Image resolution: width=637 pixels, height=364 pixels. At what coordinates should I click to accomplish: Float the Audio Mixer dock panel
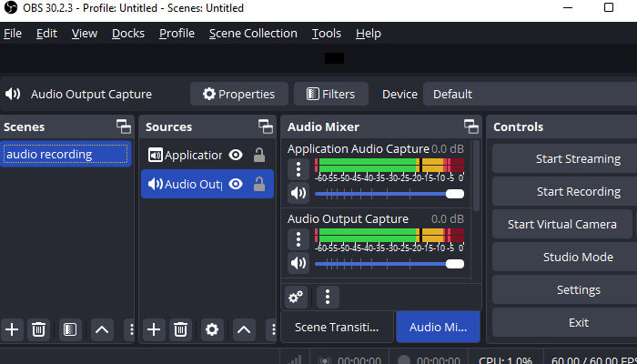tap(470, 126)
